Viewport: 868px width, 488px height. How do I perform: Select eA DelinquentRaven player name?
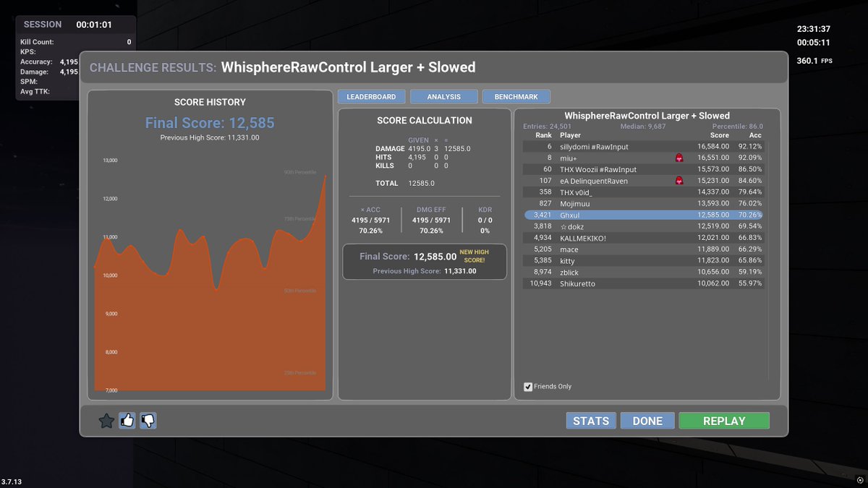594,181
